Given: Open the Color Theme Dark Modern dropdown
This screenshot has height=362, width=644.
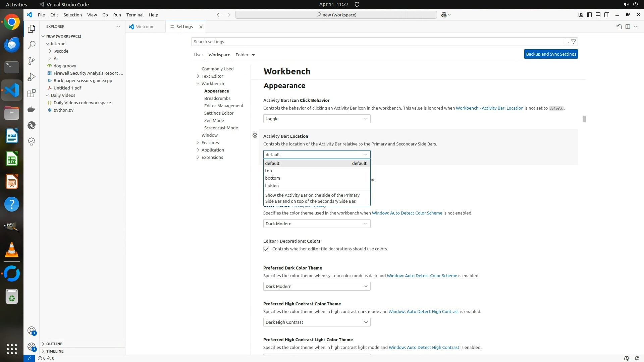Looking at the screenshot, I should [317, 224].
